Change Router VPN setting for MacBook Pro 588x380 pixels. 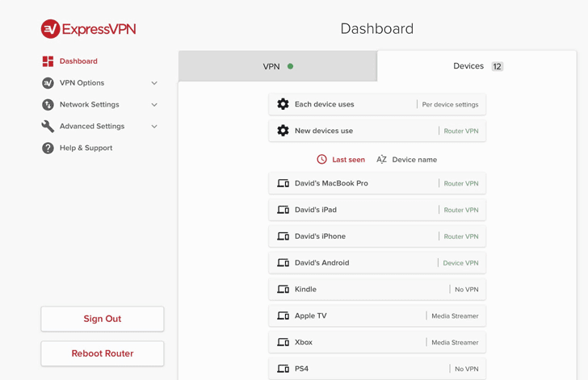[461, 183]
